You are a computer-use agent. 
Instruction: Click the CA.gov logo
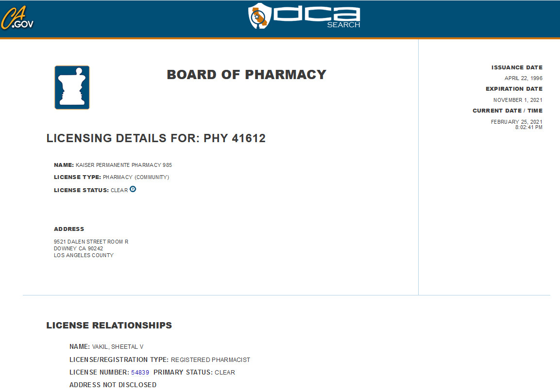[17, 18]
